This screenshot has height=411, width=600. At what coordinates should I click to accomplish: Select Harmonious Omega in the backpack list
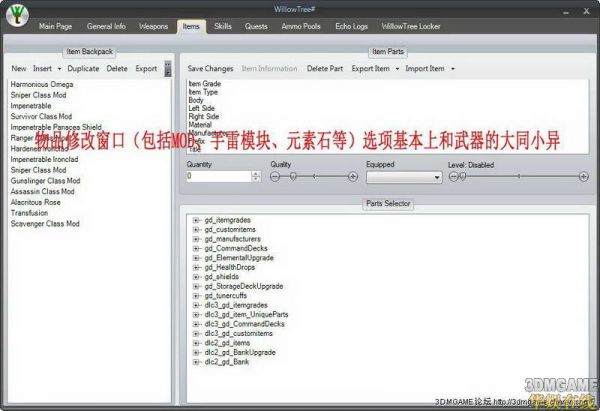pyautogui.click(x=44, y=83)
